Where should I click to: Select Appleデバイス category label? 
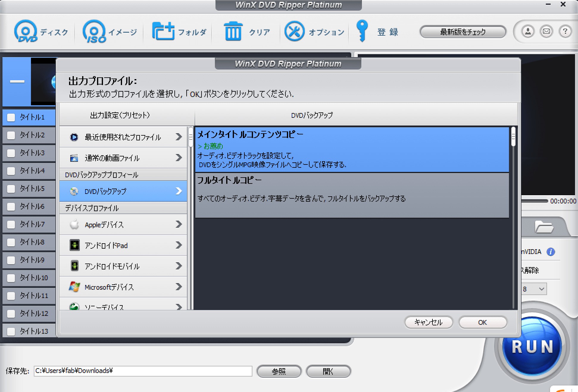(104, 225)
